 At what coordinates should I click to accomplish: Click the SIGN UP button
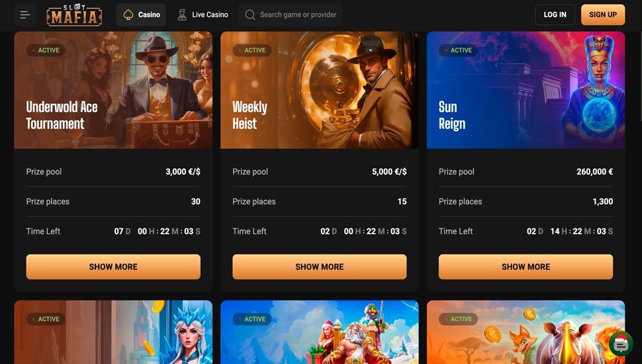[603, 15]
